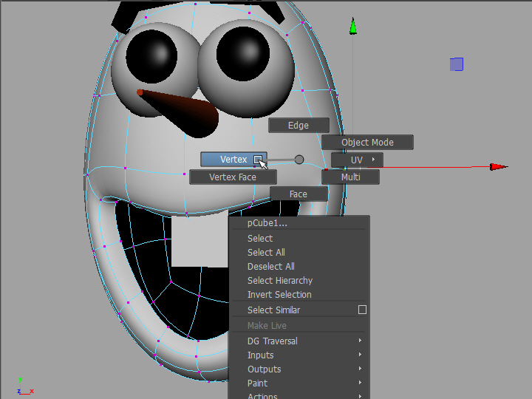Viewport: 532px width, 399px height.
Task: Choose Invert Selection from context menu
Action: [x=279, y=294]
